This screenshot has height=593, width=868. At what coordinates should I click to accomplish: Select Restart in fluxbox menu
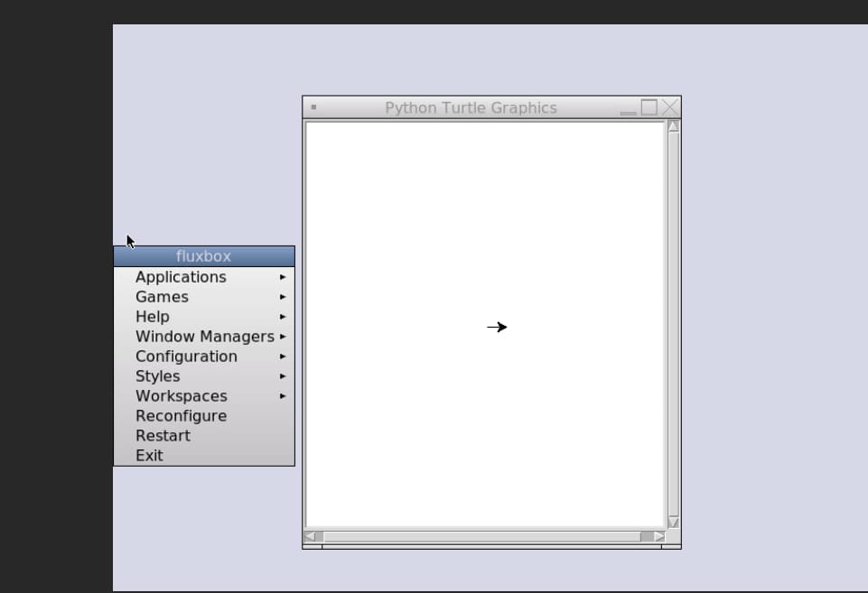coord(204,436)
